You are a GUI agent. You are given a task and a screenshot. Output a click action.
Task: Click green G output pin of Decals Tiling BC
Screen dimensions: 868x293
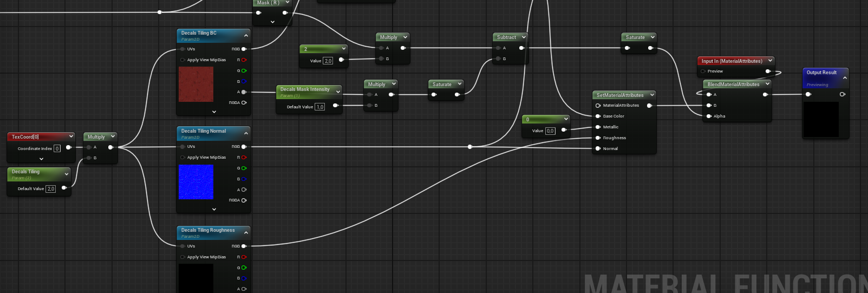tap(244, 71)
